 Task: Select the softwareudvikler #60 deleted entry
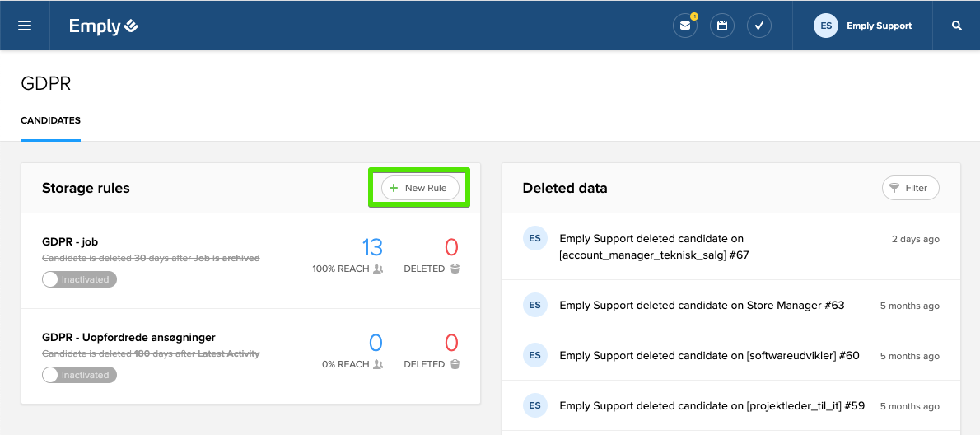pyautogui.click(x=709, y=356)
